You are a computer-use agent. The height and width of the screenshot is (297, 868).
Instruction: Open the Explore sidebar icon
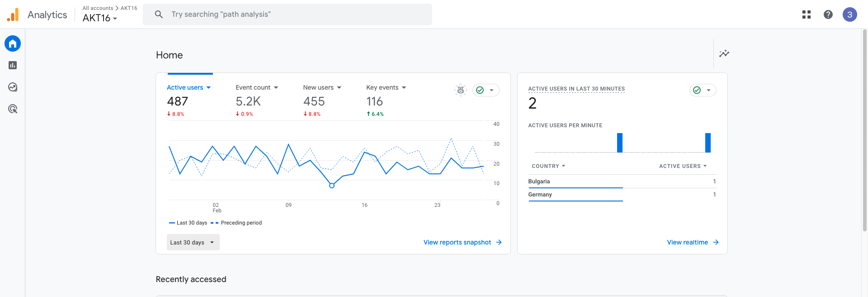click(x=13, y=87)
